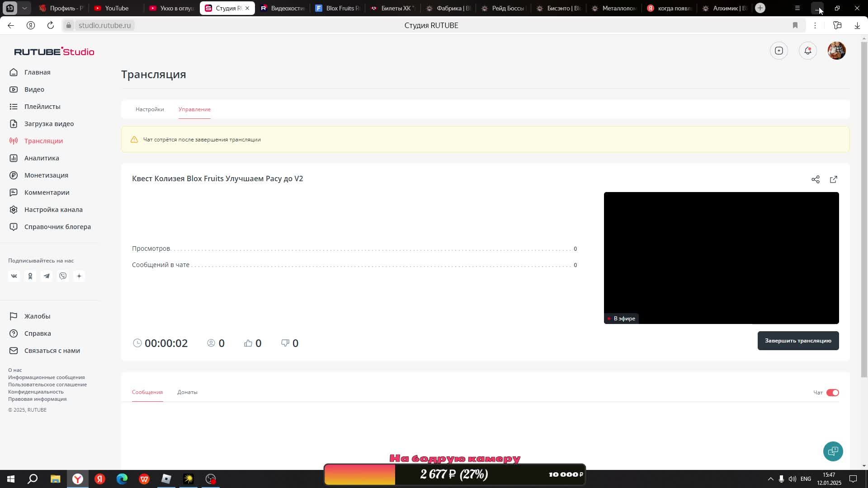Open the notifications bell
This screenshot has width=868, height=488.
click(x=808, y=51)
